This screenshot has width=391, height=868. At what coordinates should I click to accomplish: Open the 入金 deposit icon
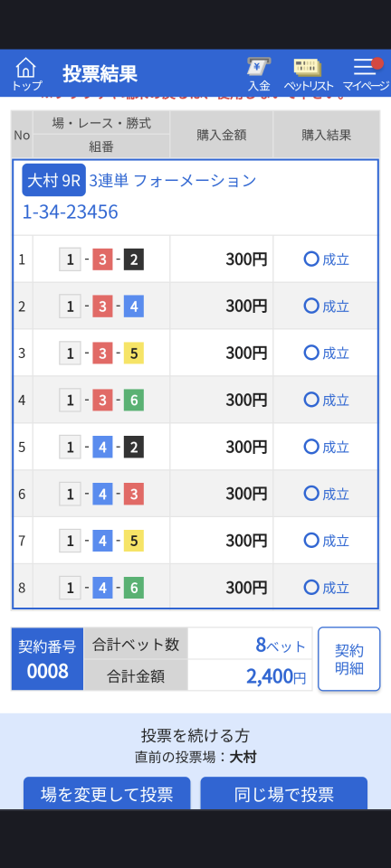(259, 74)
